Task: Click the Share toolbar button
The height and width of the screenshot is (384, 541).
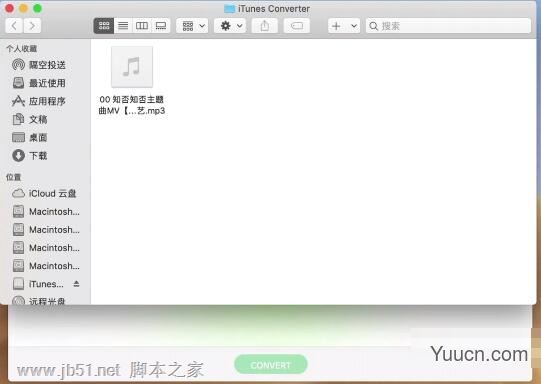Action: click(x=265, y=26)
